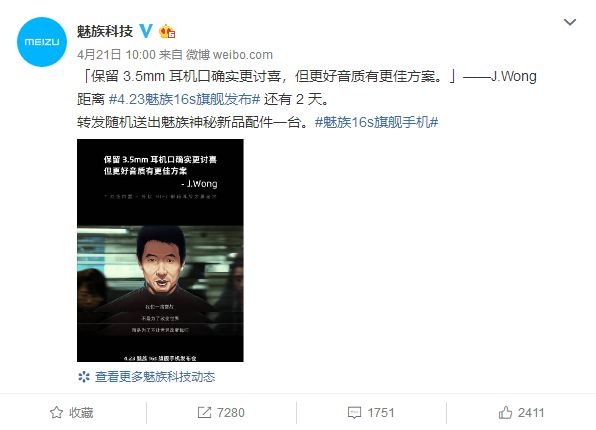Viewport: 596px width, 430px height.
Task: Enlarge the J.Wong poster image
Action: coord(160,250)
